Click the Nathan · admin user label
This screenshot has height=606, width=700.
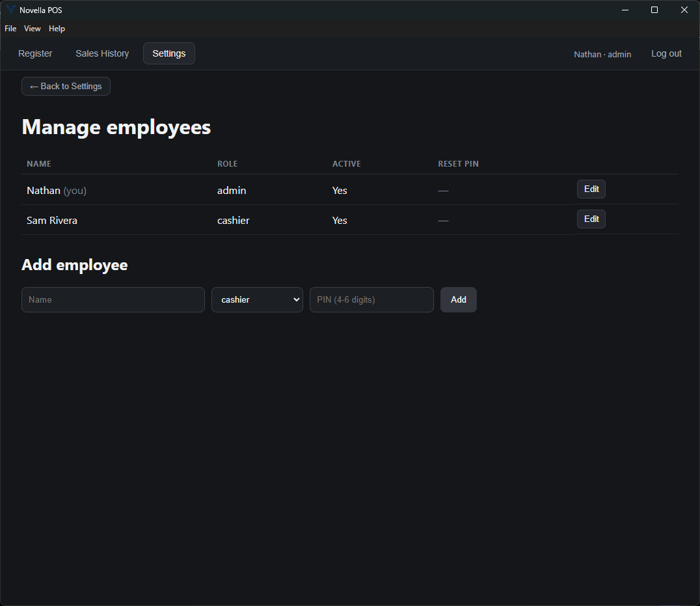[x=602, y=54]
